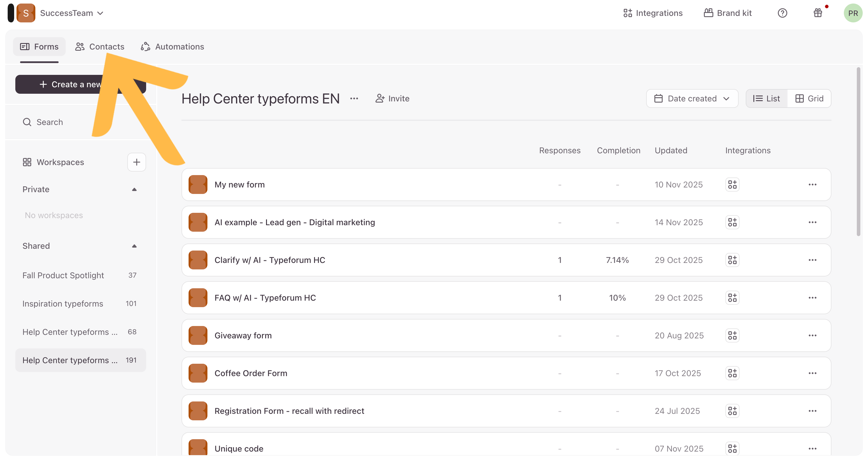This screenshot has width=868, height=461.
Task: Add a new workspace with plus icon
Action: click(x=136, y=162)
